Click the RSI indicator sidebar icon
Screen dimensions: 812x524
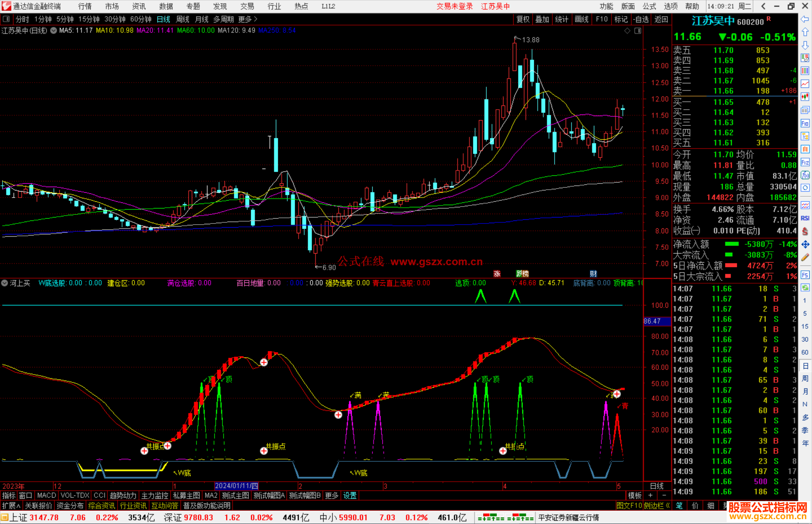(x=805, y=218)
